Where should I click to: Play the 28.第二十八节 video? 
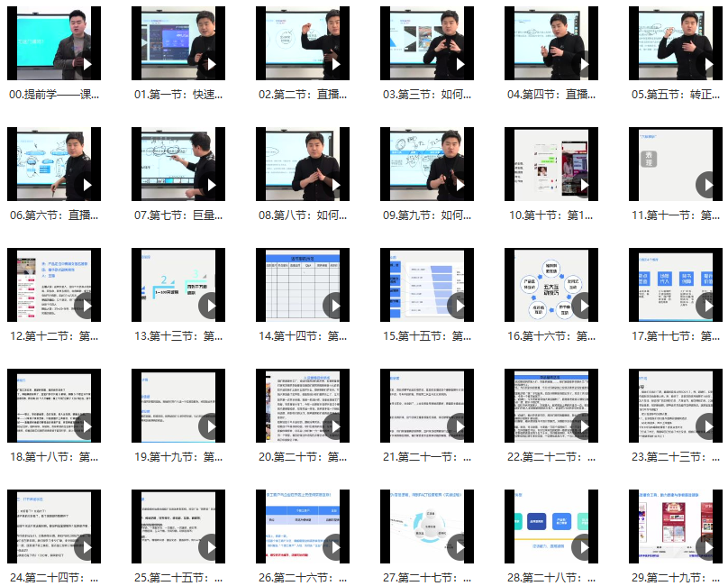coord(584,547)
